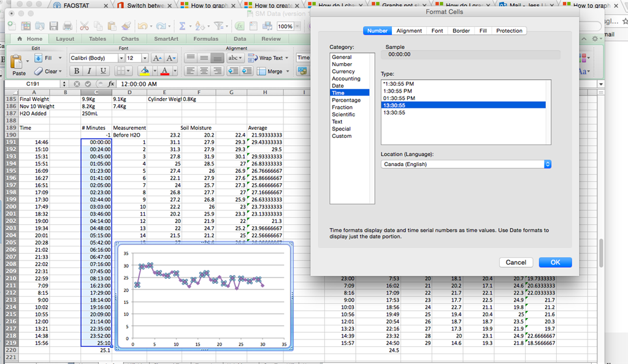The height and width of the screenshot is (364, 628).
Task: Open the Calibri (Body) font name dropdown
Action: (121, 58)
